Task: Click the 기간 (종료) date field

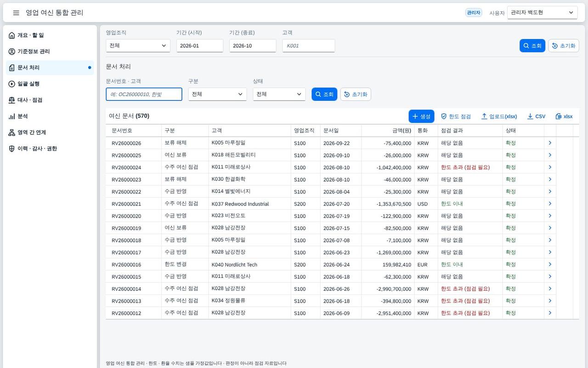Action: click(253, 46)
